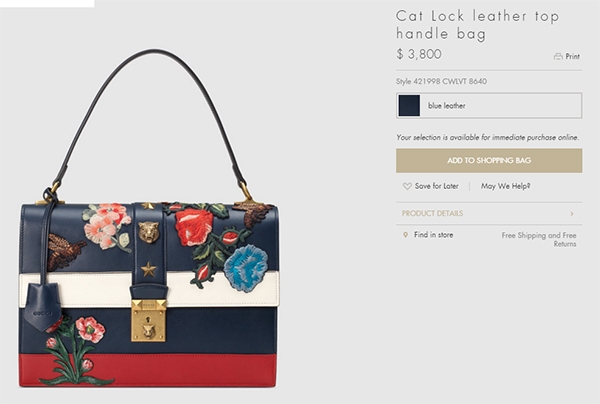
Task: Open the May We Help? link
Action: pyautogui.click(x=505, y=186)
